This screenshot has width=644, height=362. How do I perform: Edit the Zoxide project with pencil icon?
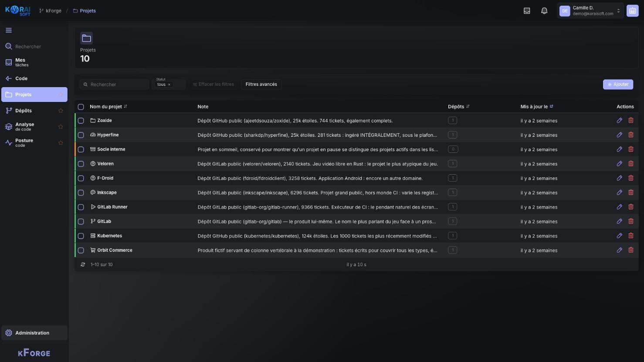click(619, 120)
